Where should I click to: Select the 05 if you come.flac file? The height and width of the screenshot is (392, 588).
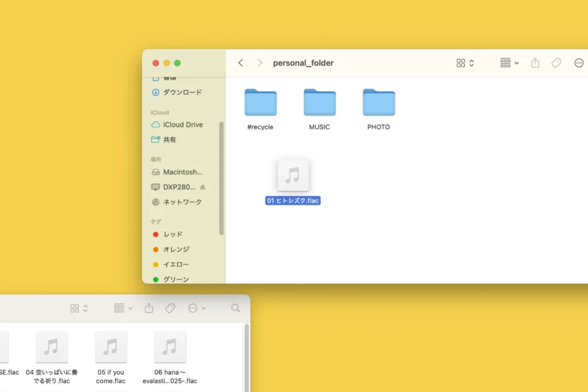pos(111,347)
